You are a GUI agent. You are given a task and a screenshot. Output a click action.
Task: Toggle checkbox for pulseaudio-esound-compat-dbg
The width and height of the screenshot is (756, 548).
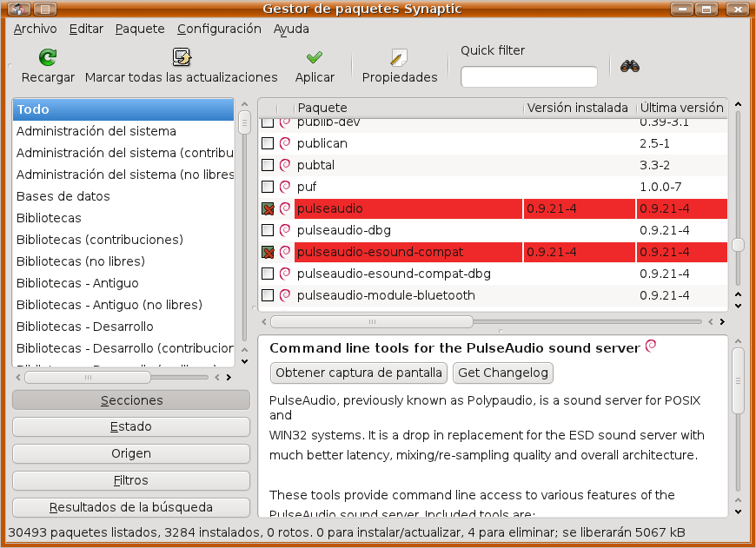point(268,274)
